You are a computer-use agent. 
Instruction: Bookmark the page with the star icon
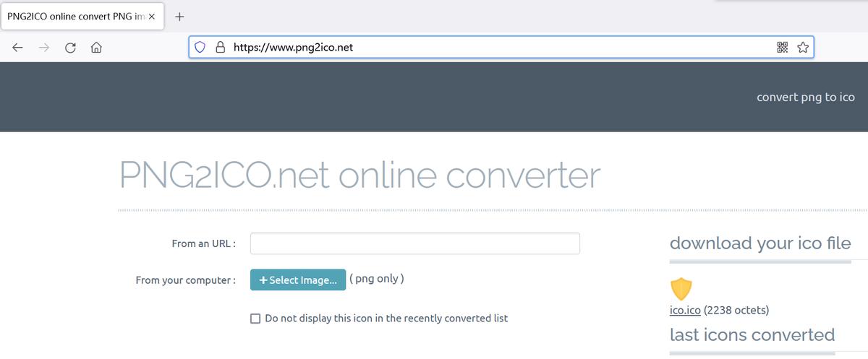click(x=802, y=48)
